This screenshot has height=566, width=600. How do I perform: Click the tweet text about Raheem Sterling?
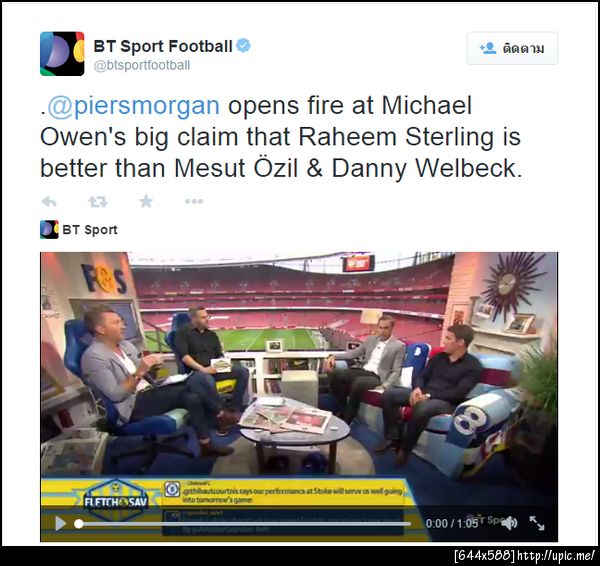point(281,137)
